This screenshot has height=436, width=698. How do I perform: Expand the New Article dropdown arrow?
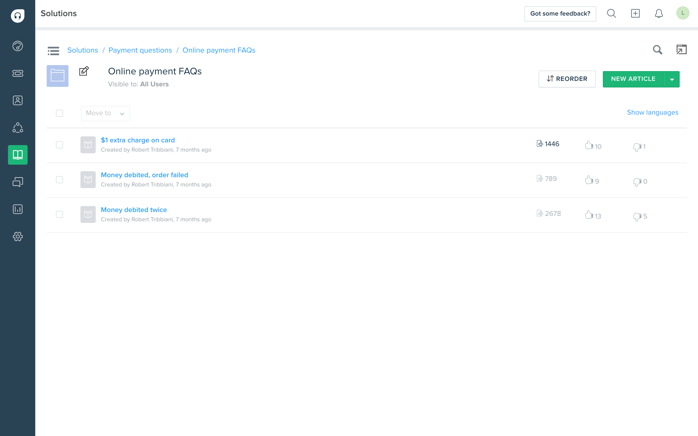pyautogui.click(x=672, y=79)
